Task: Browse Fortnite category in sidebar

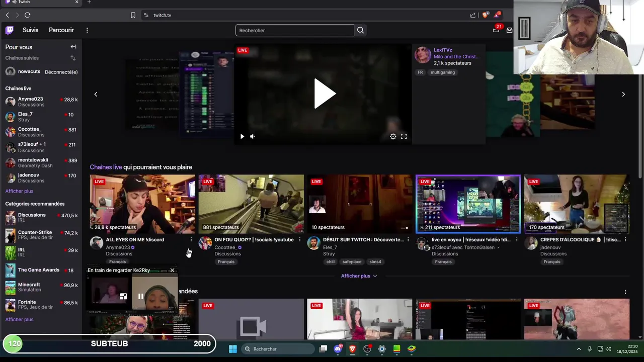Action: 41,305
